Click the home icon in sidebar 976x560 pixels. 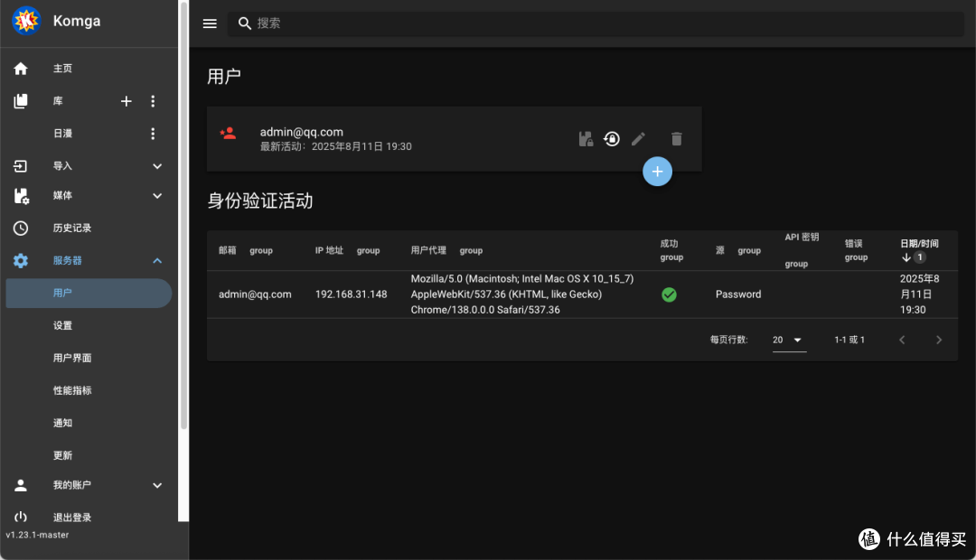tap(21, 69)
